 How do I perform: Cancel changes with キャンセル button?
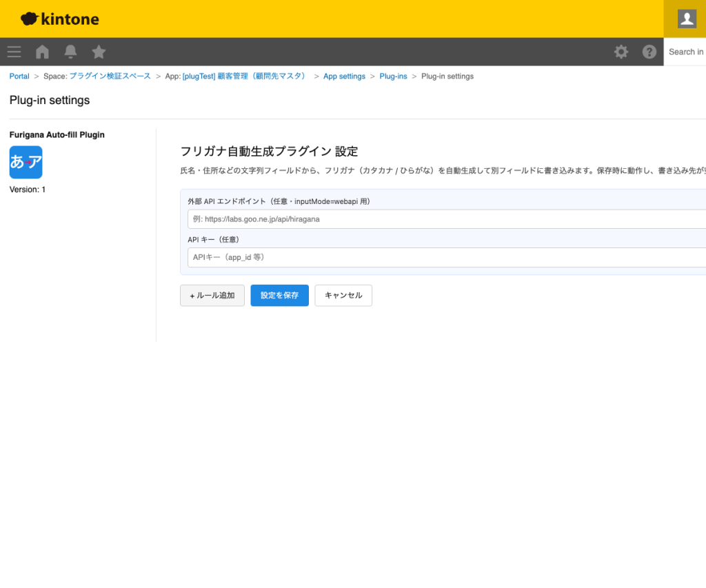pyautogui.click(x=343, y=295)
